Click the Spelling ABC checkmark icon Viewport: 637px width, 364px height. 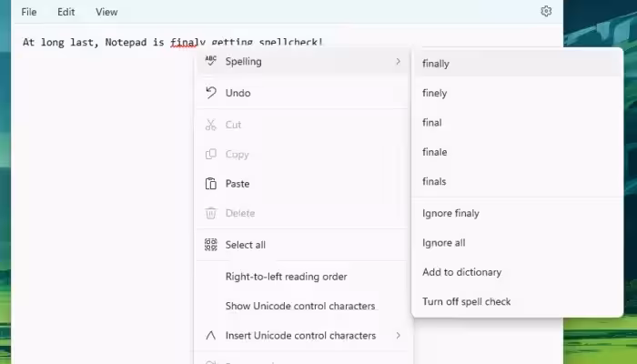click(x=210, y=61)
